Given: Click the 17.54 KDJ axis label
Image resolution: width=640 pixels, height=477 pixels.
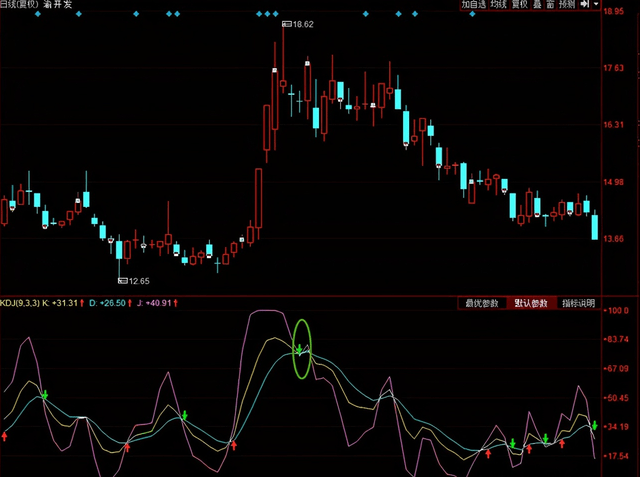Looking at the screenshot, I should tap(618, 456).
